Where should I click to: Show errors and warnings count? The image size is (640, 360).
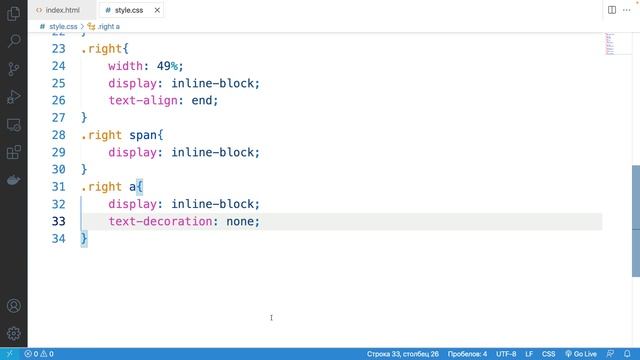39,354
